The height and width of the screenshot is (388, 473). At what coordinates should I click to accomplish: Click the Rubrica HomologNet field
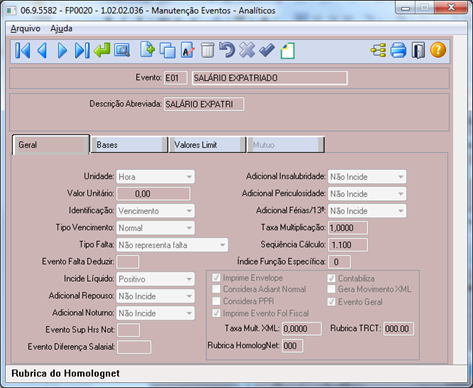click(293, 346)
